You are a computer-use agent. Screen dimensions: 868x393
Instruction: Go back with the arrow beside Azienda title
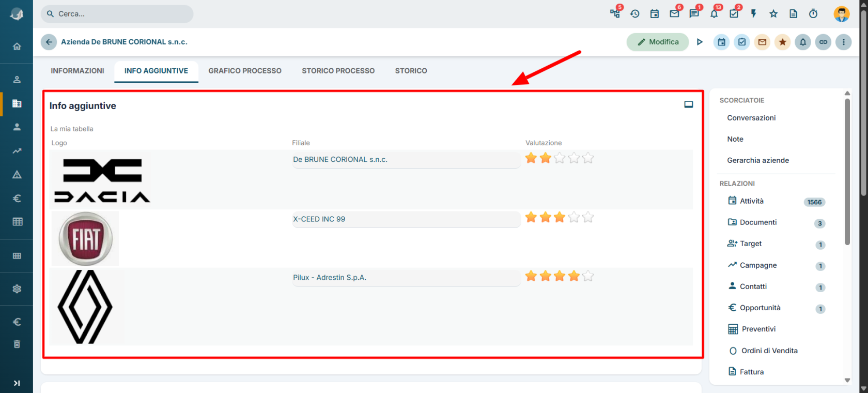point(49,42)
